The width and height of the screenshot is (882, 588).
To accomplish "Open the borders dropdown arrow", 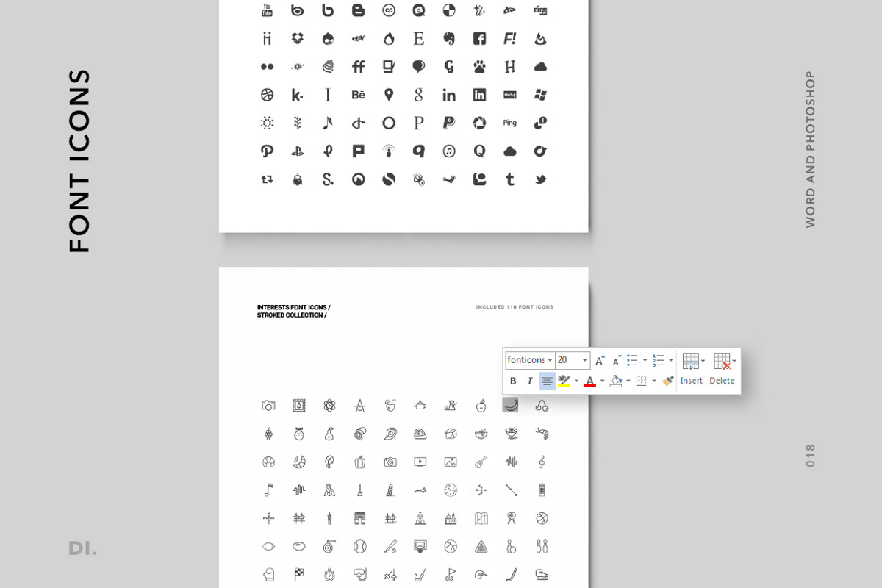I will point(654,381).
